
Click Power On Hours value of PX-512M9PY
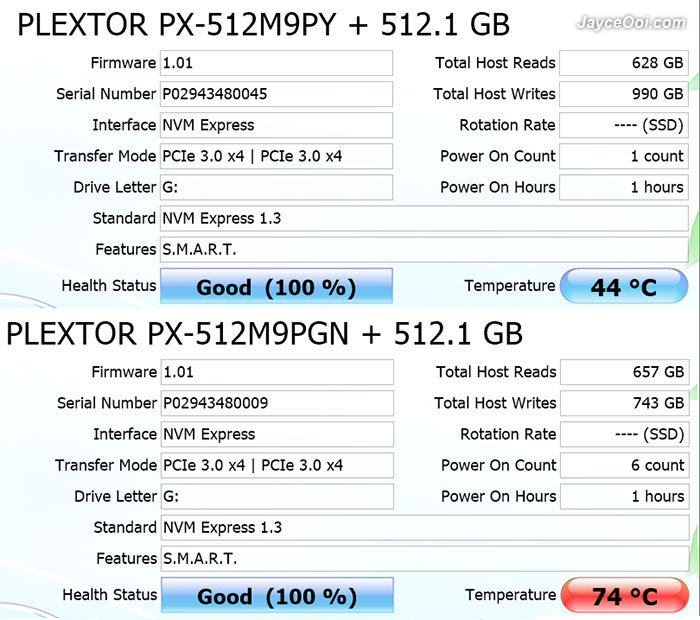coord(624,187)
